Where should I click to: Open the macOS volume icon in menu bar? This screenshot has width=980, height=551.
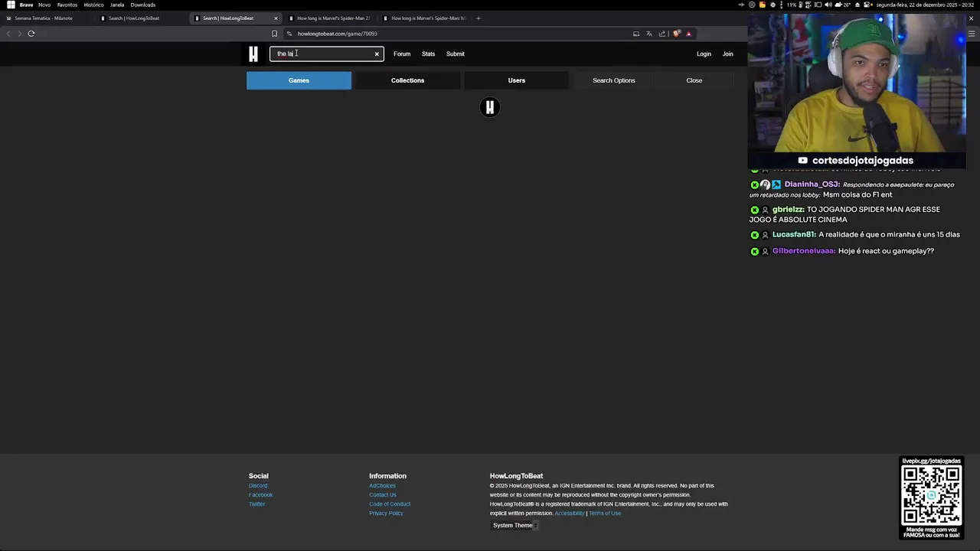pyautogui.click(x=828, y=5)
